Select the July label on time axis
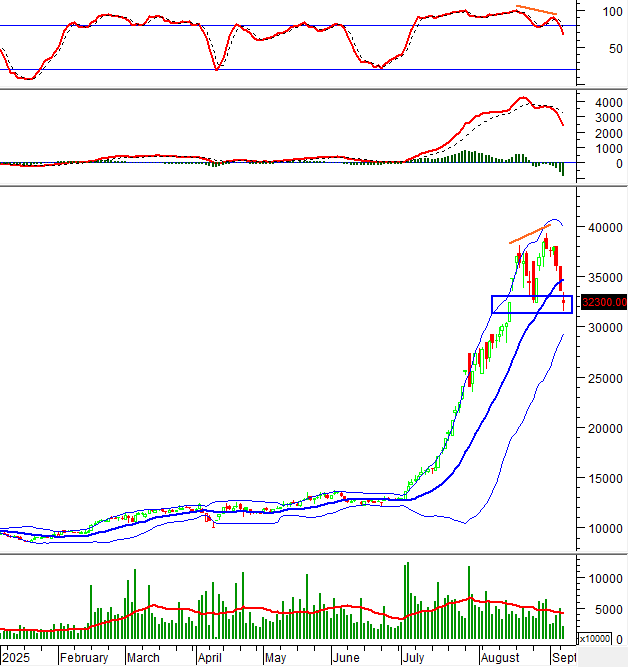628x667 pixels. click(x=413, y=658)
